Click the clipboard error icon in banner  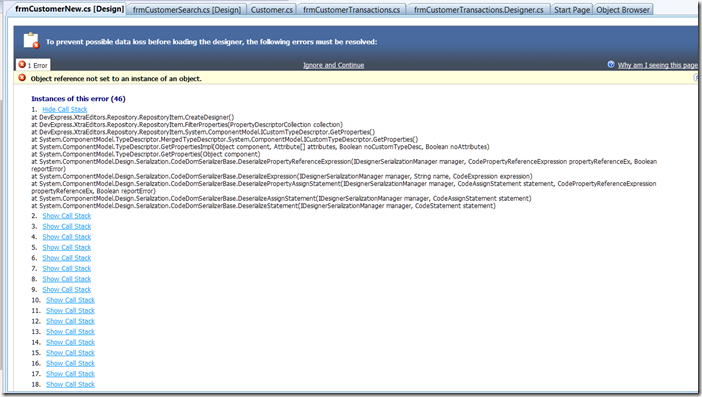pos(31,40)
